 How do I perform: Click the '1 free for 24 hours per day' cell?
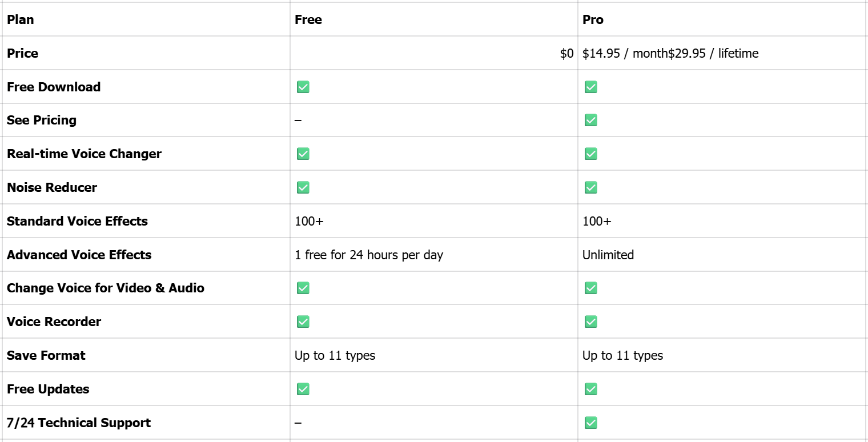point(369,255)
